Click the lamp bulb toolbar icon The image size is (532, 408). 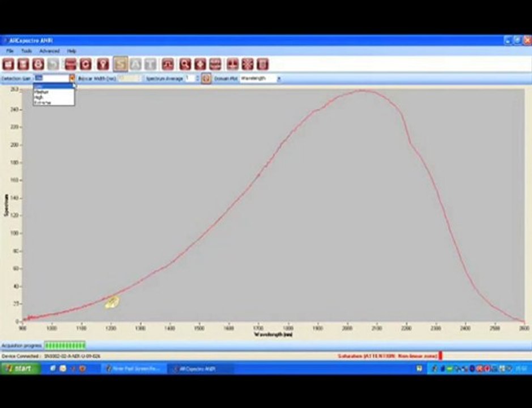pos(103,64)
